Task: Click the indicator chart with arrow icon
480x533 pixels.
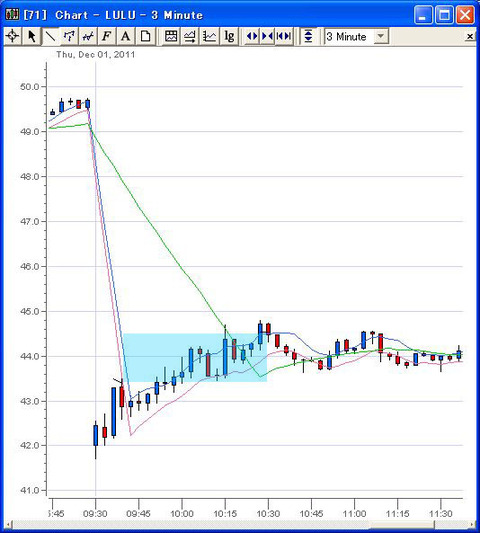Action: (x=190, y=36)
